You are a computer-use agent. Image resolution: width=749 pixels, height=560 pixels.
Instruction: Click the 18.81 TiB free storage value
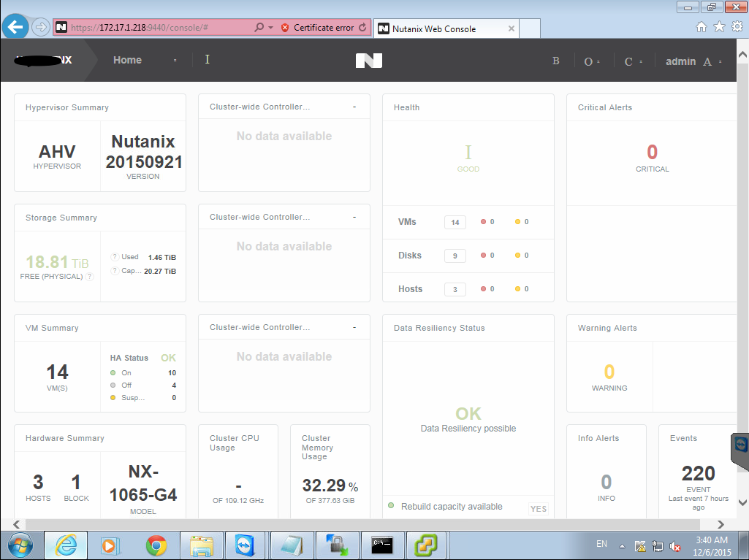point(57,262)
